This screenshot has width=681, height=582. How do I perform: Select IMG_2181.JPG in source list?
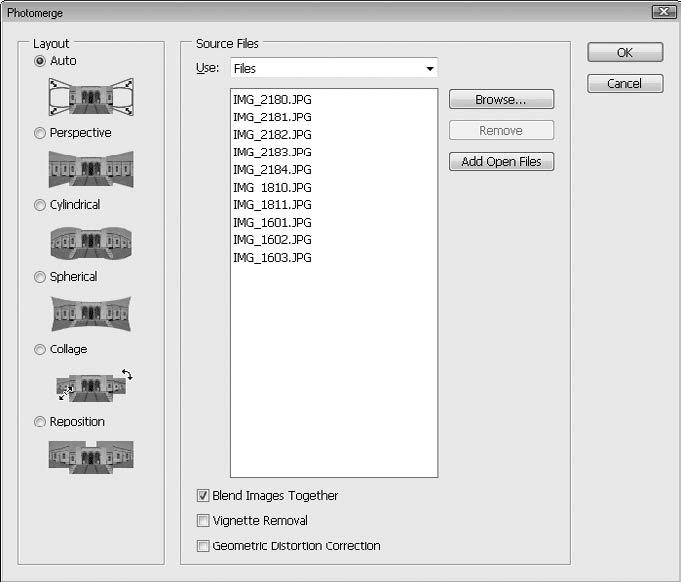[x=272, y=117]
